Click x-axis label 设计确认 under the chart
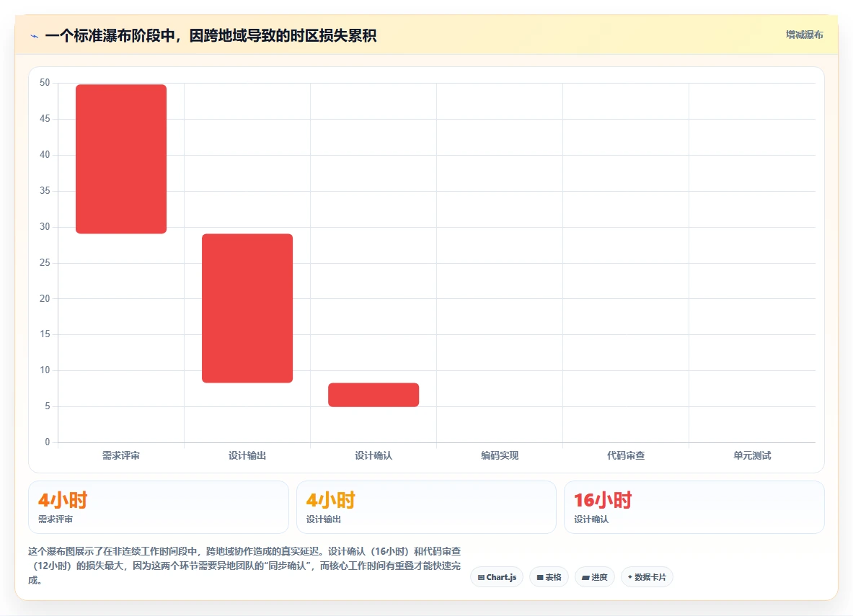 point(374,455)
